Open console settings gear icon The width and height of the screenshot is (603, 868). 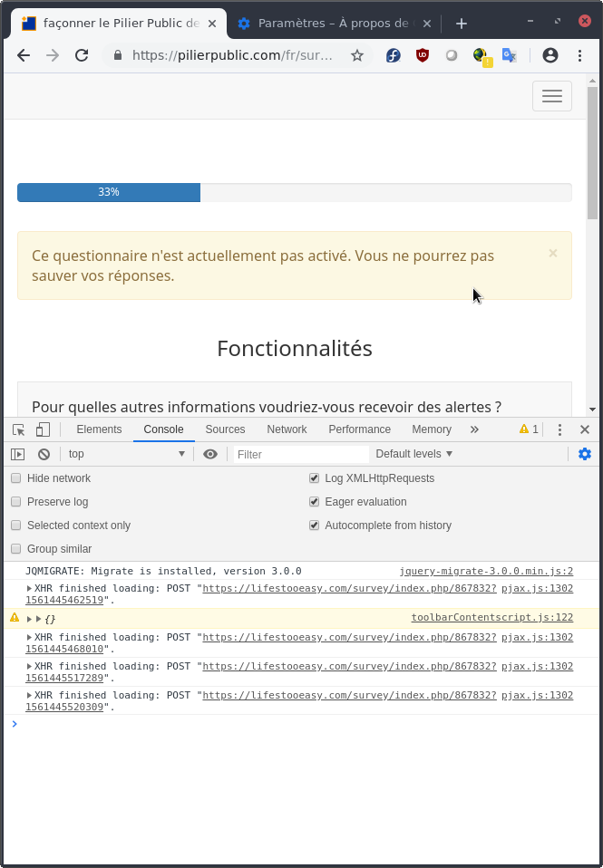tap(585, 454)
